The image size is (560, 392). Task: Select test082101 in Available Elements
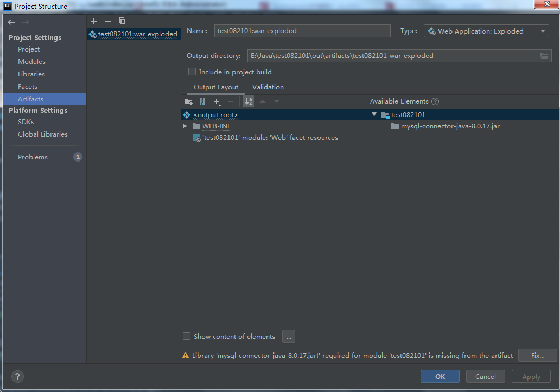[x=464, y=115]
